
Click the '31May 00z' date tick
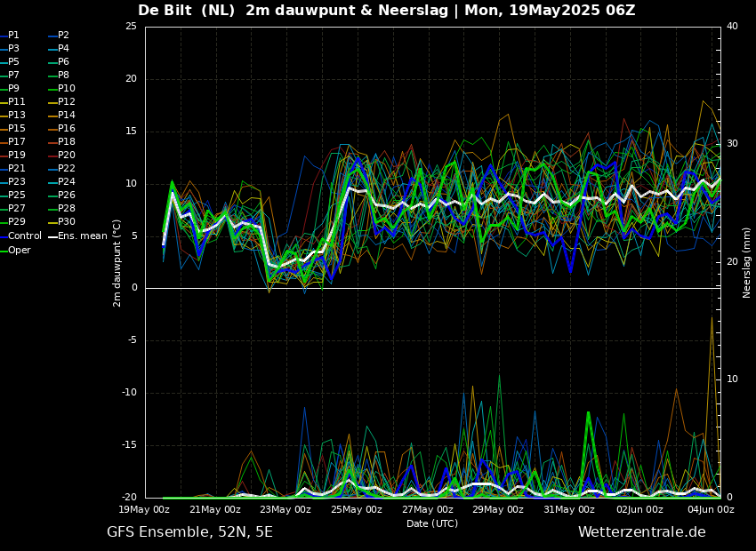pyautogui.click(x=570, y=509)
